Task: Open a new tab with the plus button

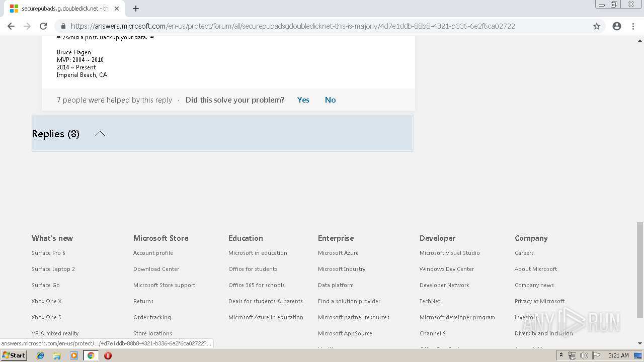Action: (x=136, y=9)
